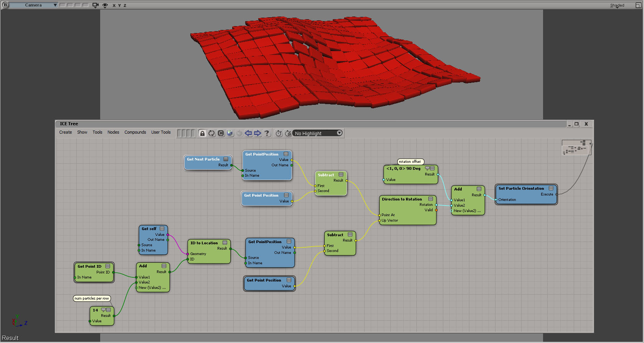Go back with the left blue arrow
The image size is (644, 343).
point(248,133)
